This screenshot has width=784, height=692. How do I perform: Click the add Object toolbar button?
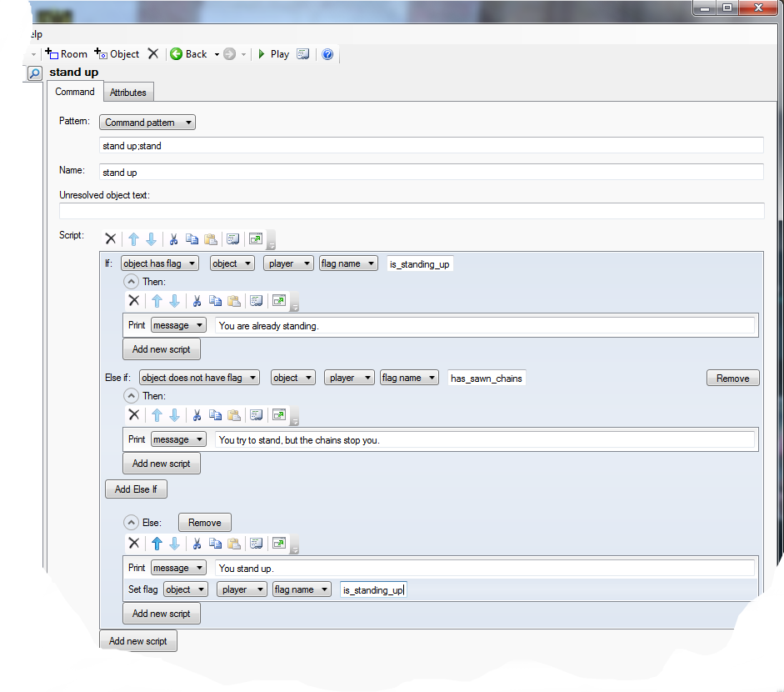(x=117, y=54)
